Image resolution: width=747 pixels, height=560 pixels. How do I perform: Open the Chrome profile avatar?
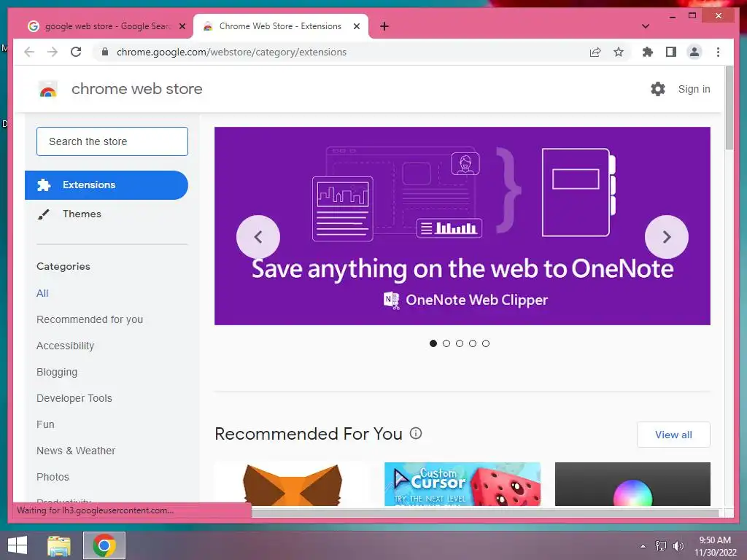pos(694,52)
